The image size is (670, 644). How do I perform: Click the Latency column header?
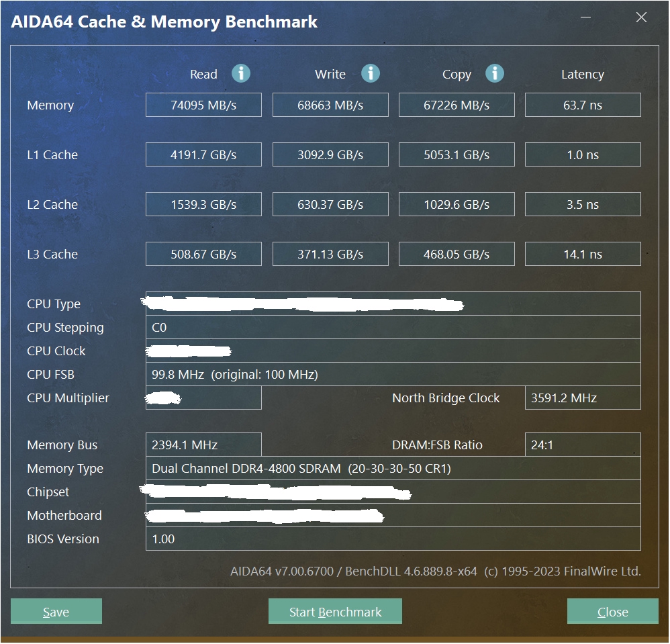(x=583, y=75)
